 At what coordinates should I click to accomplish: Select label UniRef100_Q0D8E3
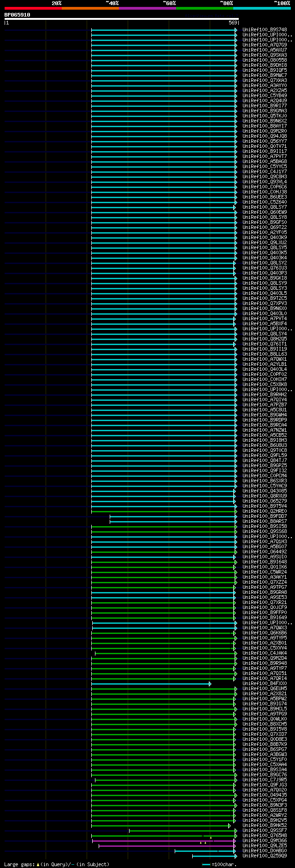265,739
